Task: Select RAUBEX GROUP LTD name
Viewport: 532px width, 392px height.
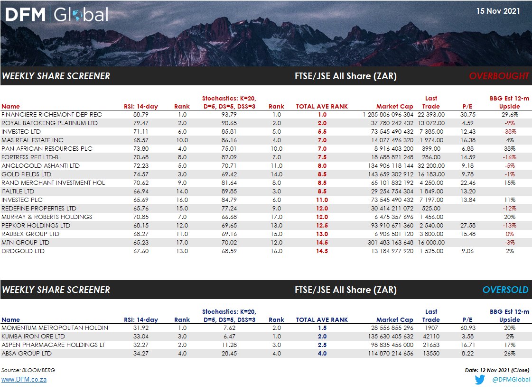Action: click(x=30, y=234)
